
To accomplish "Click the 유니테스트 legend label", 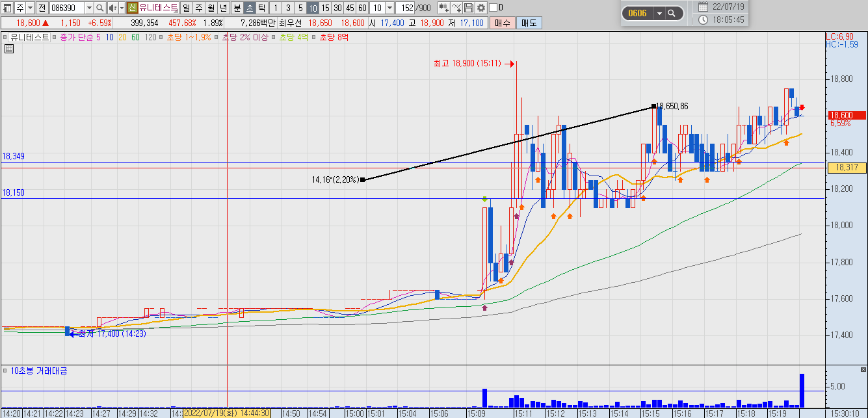I will [x=30, y=37].
